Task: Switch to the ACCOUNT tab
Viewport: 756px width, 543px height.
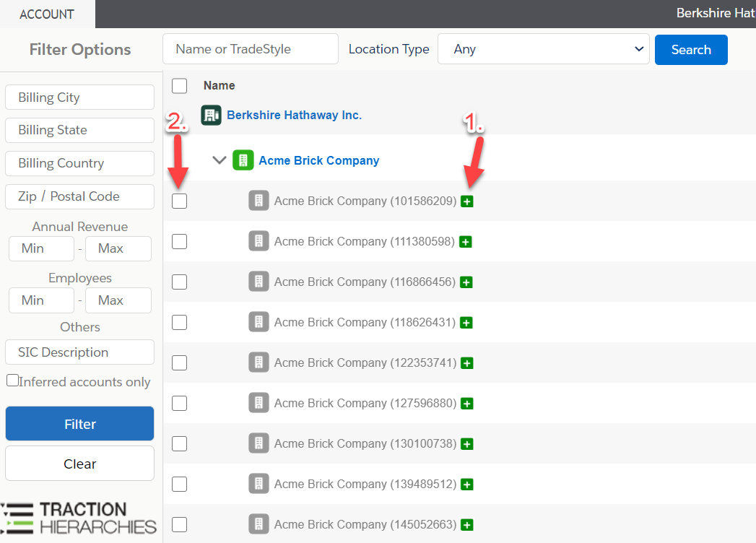Action: pos(47,14)
